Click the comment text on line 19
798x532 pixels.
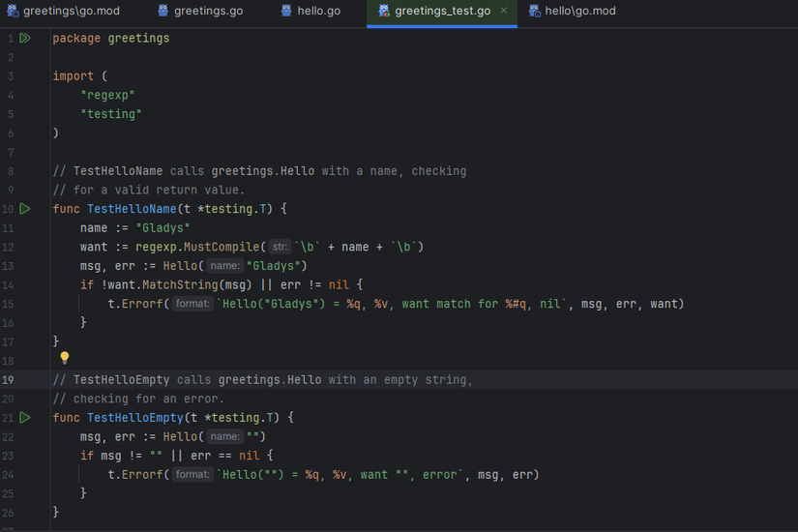[262, 380]
